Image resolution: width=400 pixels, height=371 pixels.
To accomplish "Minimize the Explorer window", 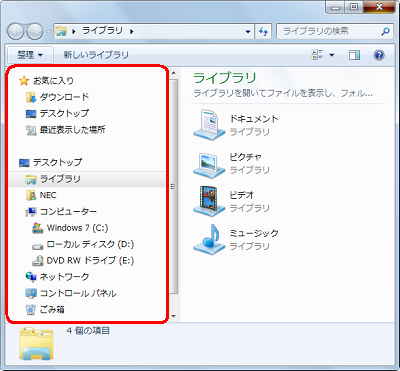I will (x=336, y=7).
